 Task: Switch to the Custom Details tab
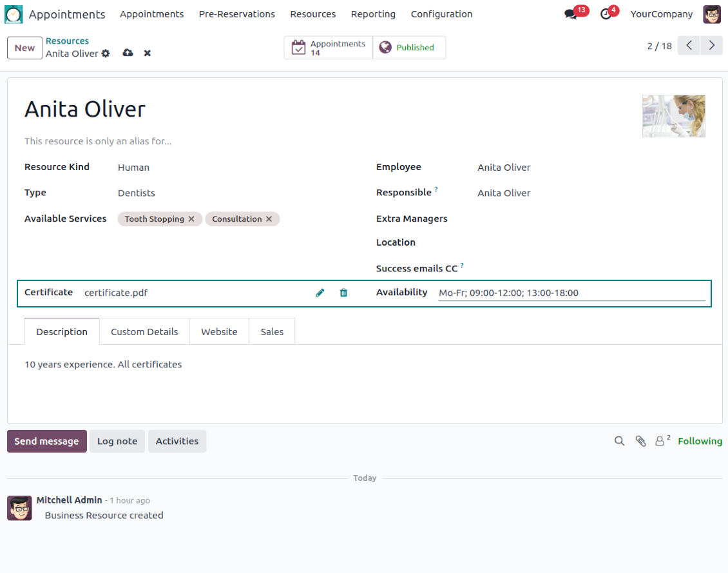pyautogui.click(x=144, y=332)
